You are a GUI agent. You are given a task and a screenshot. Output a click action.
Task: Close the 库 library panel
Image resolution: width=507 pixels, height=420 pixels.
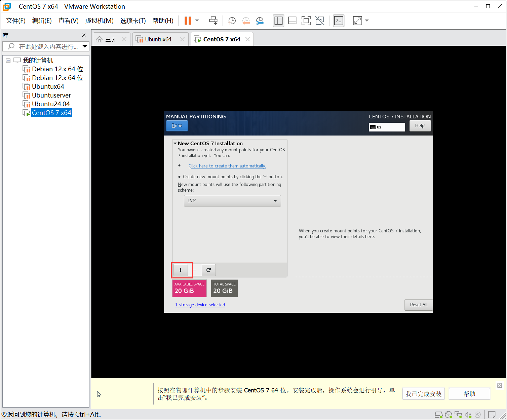click(x=84, y=35)
